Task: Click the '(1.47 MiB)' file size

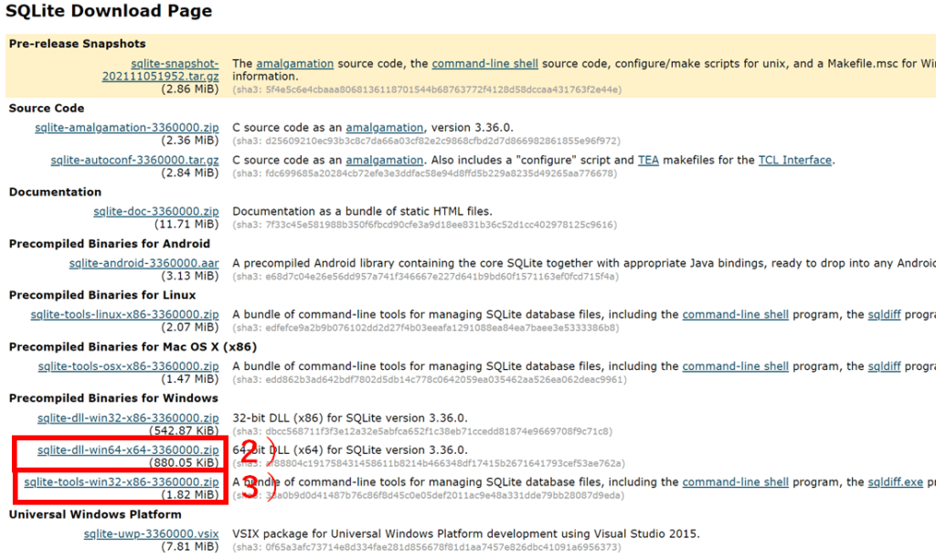Action: 190,379
